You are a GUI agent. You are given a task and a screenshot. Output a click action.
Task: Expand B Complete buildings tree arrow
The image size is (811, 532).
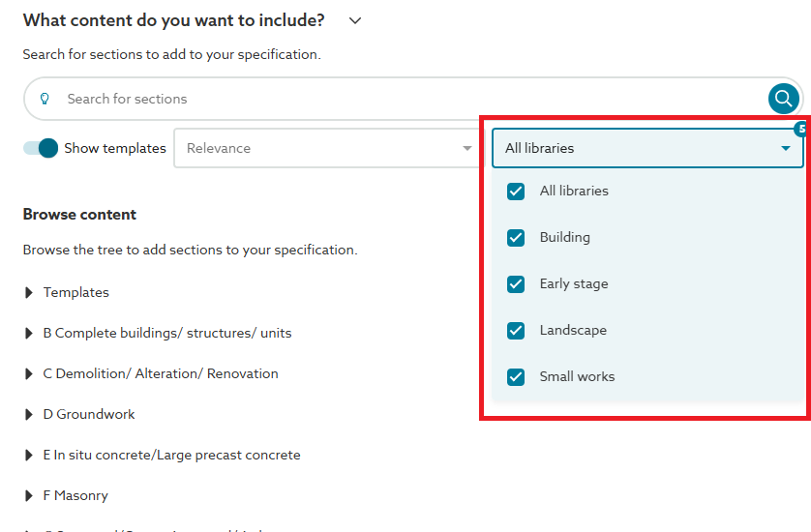30,334
